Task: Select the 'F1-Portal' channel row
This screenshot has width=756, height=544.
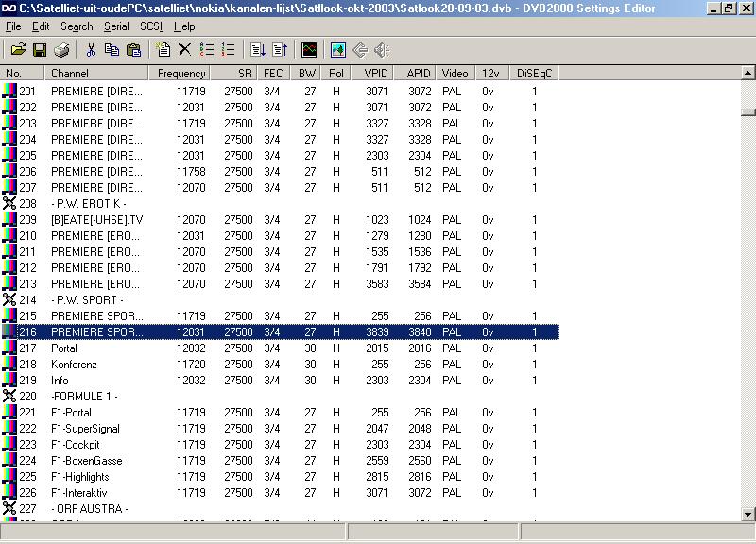Action: [x=280, y=413]
